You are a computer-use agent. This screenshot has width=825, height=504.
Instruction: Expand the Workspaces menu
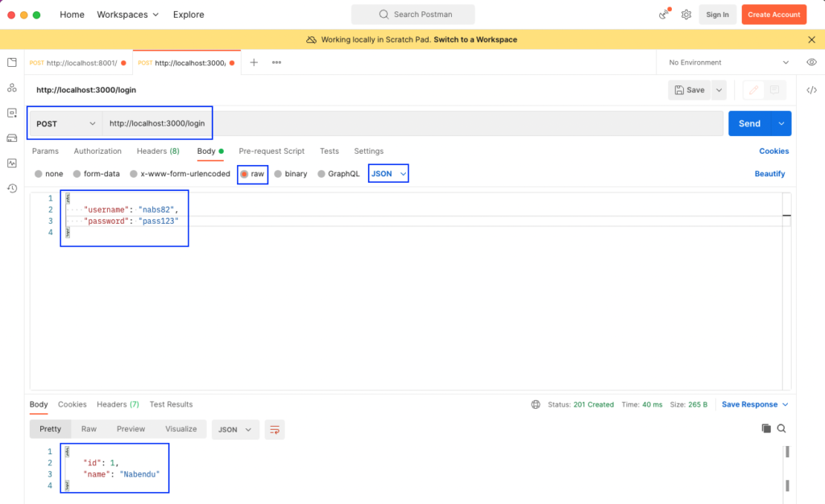[128, 14]
